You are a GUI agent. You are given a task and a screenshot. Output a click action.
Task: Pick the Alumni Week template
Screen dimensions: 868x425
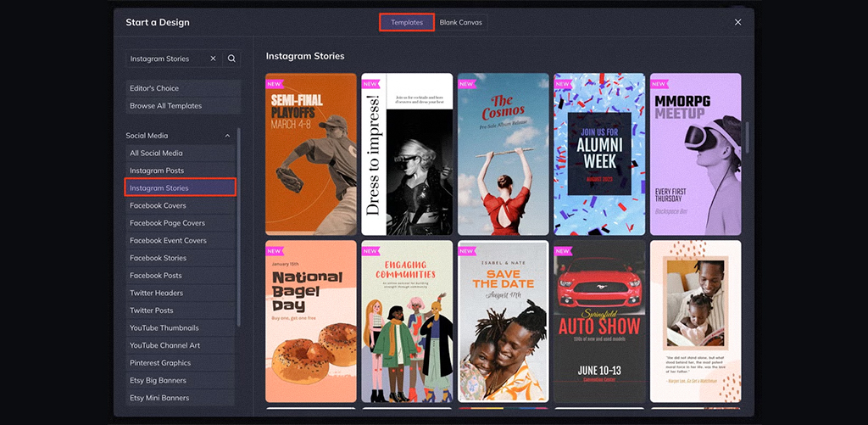(598, 154)
